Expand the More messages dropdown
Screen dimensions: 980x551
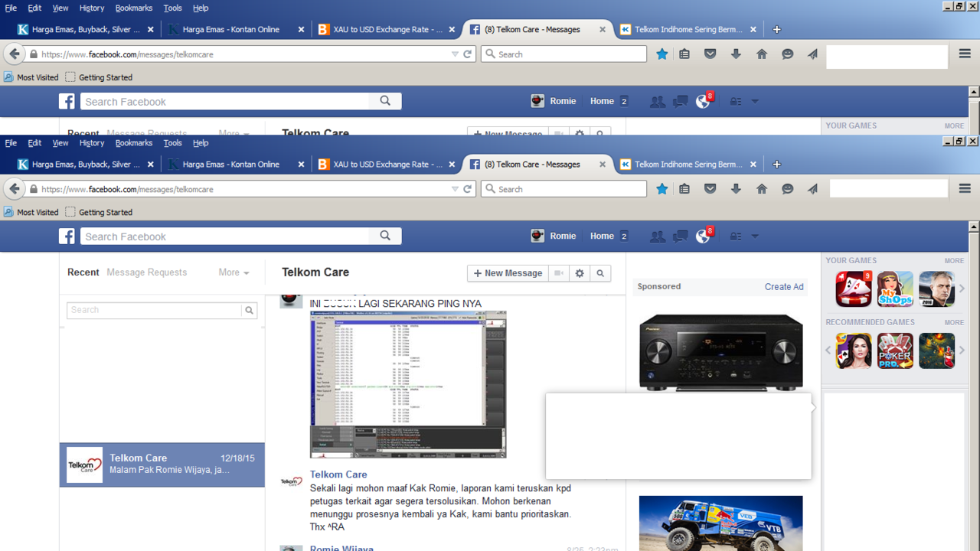[x=234, y=272]
